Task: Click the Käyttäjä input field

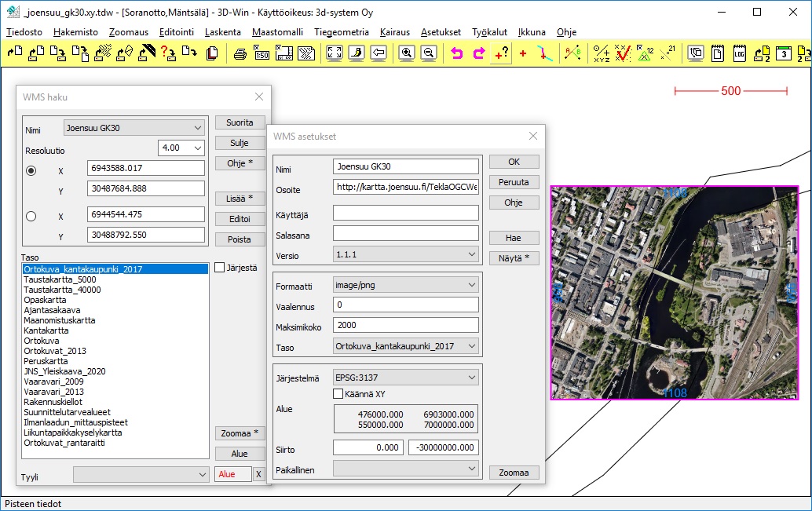Action: click(x=405, y=213)
